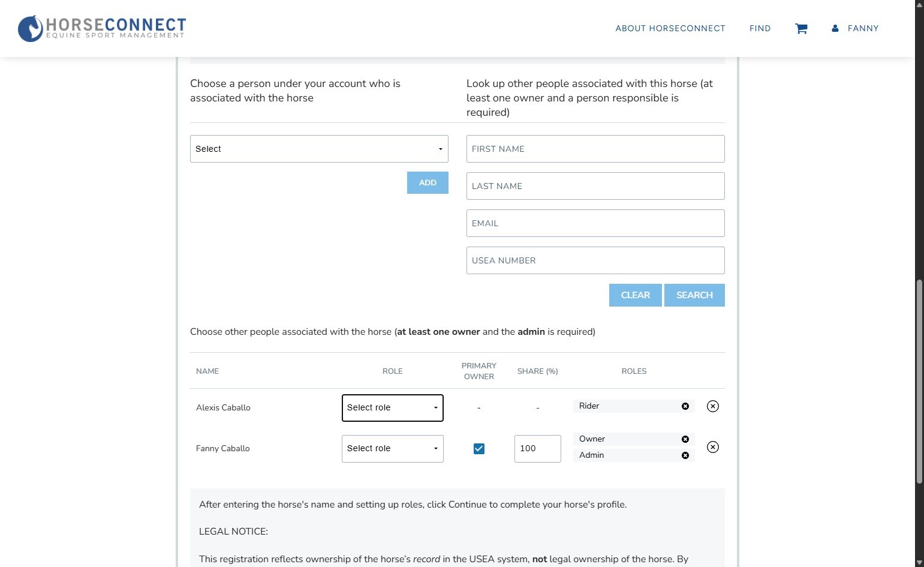Remove the Owner role tag
Image resolution: width=924 pixels, height=567 pixels.
point(685,439)
